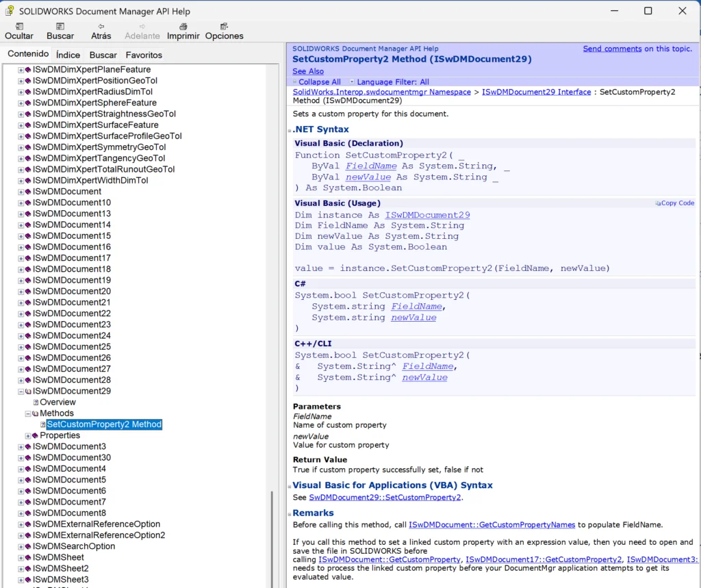
Task: Click the ISwDMDimXpertWidthDimTol book icon
Action: [28, 181]
